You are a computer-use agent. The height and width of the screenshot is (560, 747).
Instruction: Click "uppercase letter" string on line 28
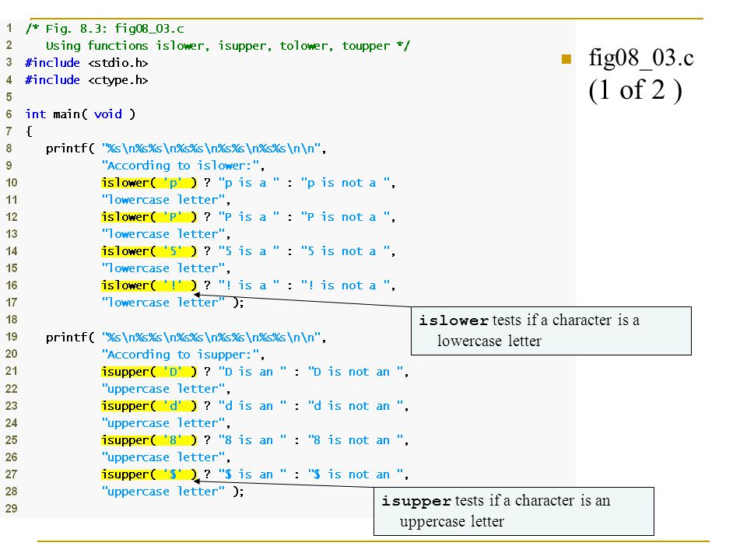[163, 492]
